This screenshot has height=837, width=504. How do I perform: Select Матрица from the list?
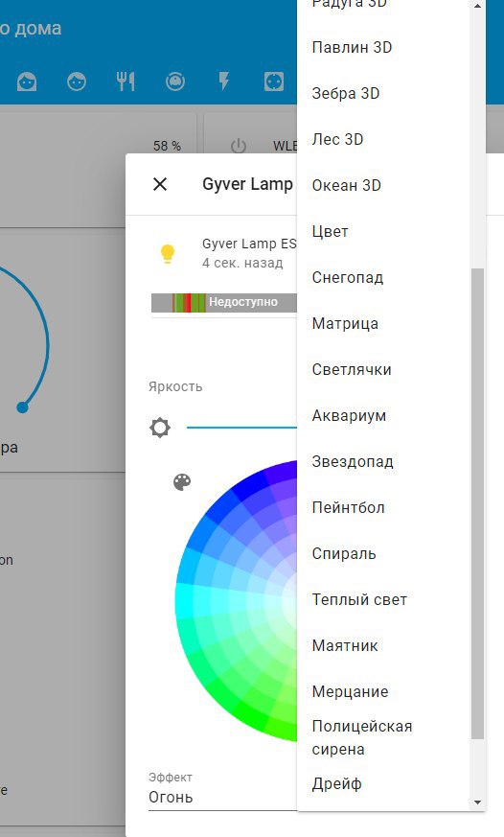[383, 323]
